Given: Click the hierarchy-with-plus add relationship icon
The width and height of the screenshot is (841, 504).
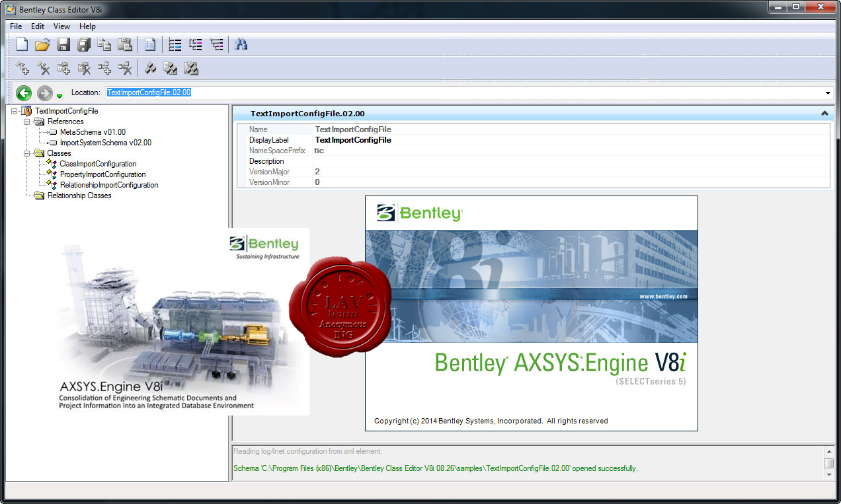Looking at the screenshot, I should tap(104, 68).
